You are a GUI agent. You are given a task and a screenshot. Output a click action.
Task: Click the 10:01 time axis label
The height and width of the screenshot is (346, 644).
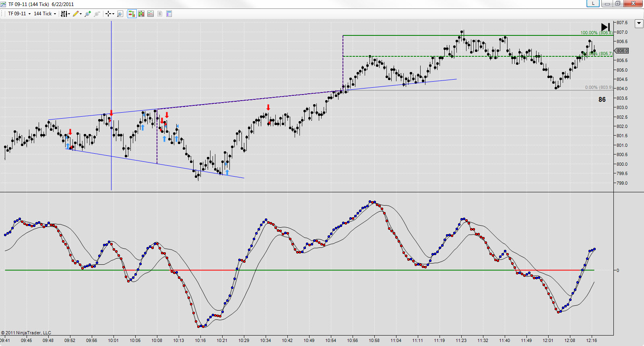113,340
